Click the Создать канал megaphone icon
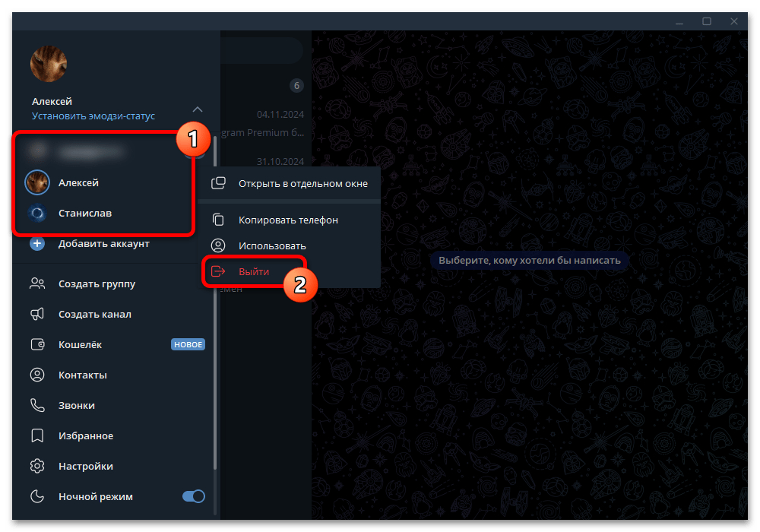The image size is (760, 532). pyautogui.click(x=37, y=314)
